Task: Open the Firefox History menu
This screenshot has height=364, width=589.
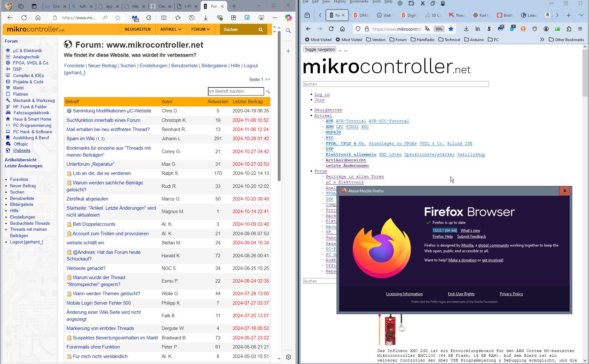Action: tap(340, 2)
